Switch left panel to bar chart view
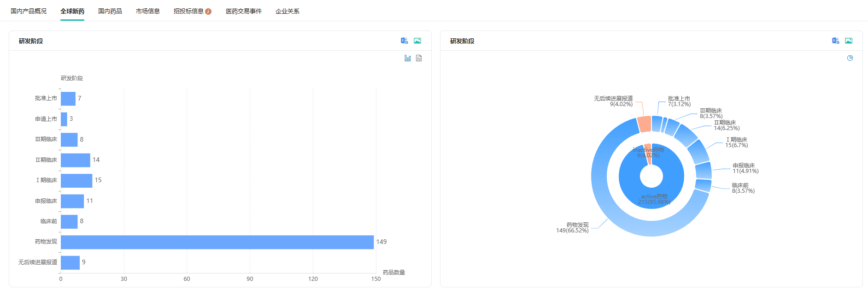 click(x=408, y=58)
